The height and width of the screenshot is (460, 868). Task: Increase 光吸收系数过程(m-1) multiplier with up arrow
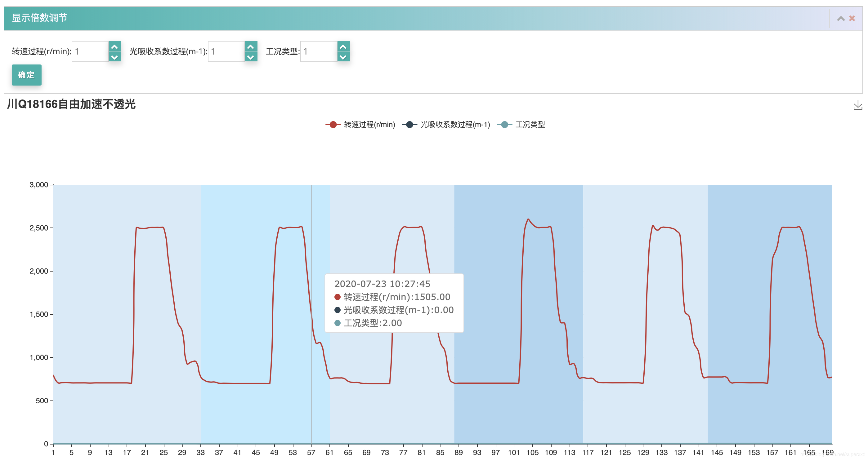(x=251, y=46)
